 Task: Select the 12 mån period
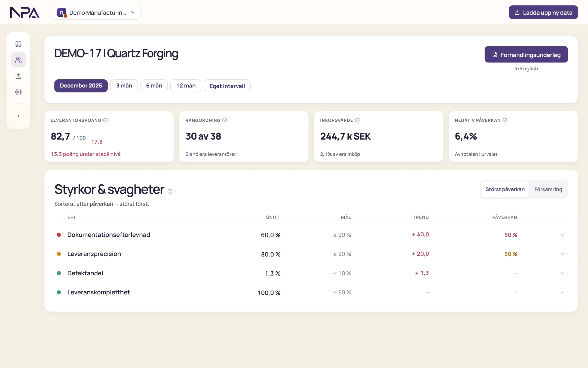[x=186, y=86]
